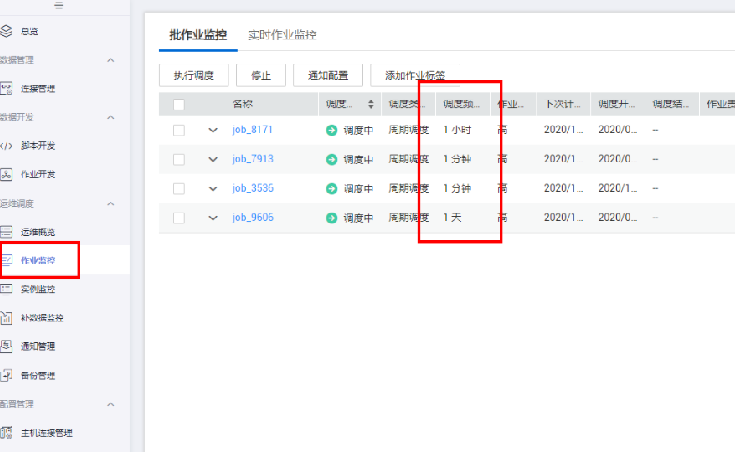
Task: Select the 作业开发 job development icon
Action: [6, 175]
